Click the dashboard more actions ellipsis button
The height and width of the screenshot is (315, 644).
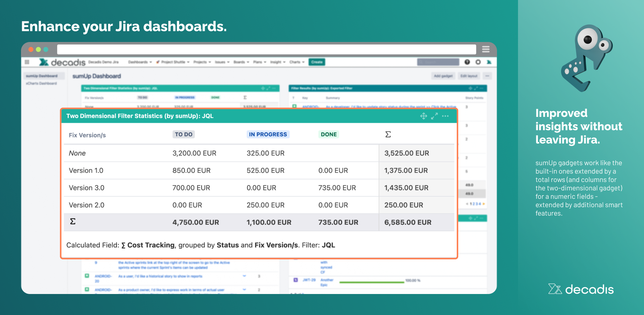pos(487,76)
